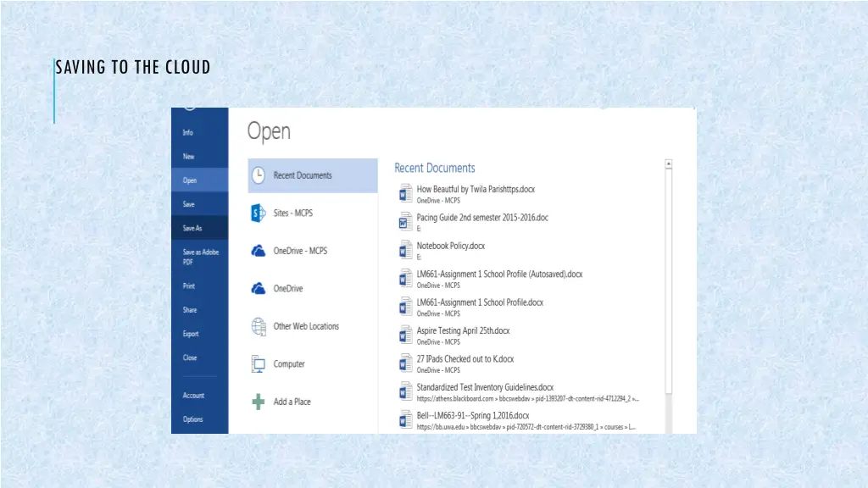Click the personal OneDrive cloud icon
The image size is (868, 488).
pyautogui.click(x=258, y=288)
